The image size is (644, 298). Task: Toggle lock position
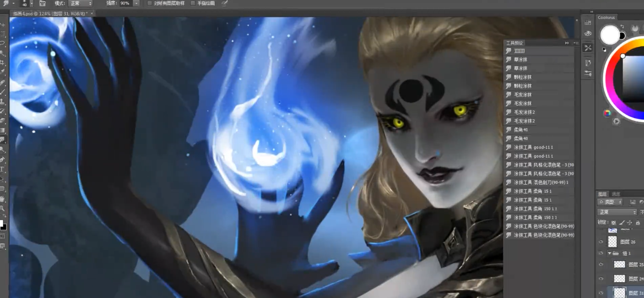pos(630,223)
